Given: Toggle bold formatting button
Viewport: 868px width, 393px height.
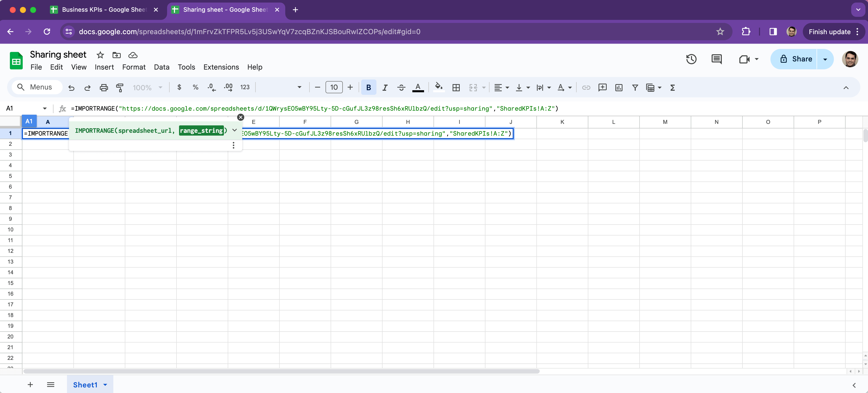Looking at the screenshot, I should tap(368, 88).
